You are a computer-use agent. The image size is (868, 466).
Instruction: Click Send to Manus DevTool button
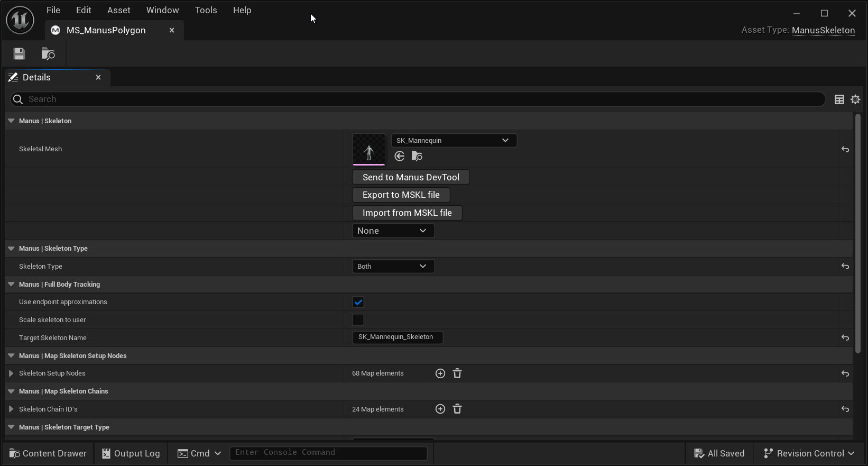click(411, 177)
